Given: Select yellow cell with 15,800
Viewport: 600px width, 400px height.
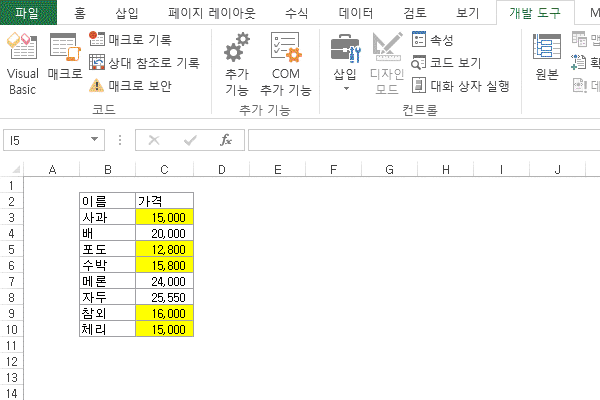Looking at the screenshot, I should [x=165, y=265].
